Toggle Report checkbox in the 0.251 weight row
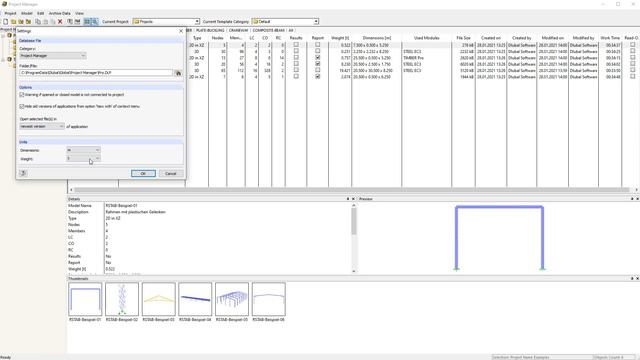The width and height of the screenshot is (640, 360). 318,51
